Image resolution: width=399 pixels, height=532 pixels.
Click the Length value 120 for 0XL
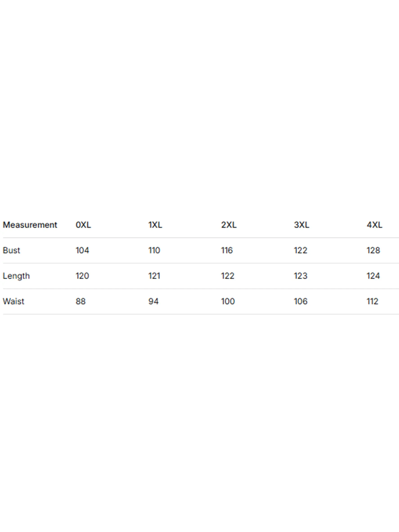[82, 276]
